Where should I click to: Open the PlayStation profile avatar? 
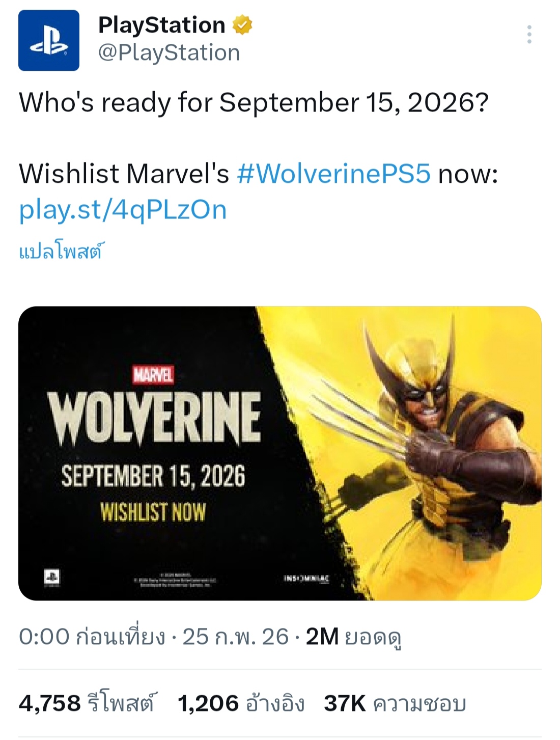(49, 40)
